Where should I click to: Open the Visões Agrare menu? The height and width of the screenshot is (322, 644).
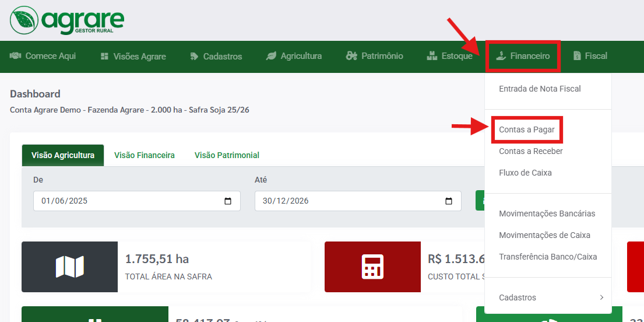(133, 57)
